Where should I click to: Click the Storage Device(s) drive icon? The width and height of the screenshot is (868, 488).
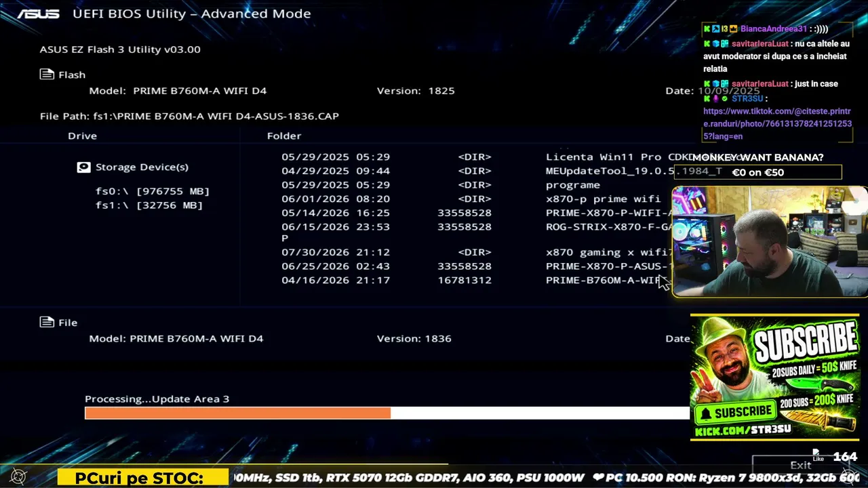(x=83, y=167)
